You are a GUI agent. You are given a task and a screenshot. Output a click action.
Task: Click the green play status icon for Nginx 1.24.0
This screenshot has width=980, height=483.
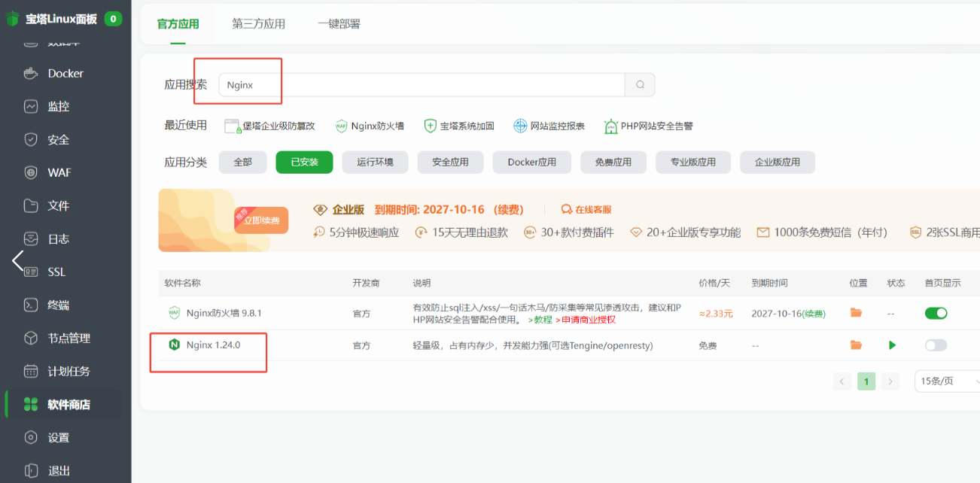click(892, 345)
